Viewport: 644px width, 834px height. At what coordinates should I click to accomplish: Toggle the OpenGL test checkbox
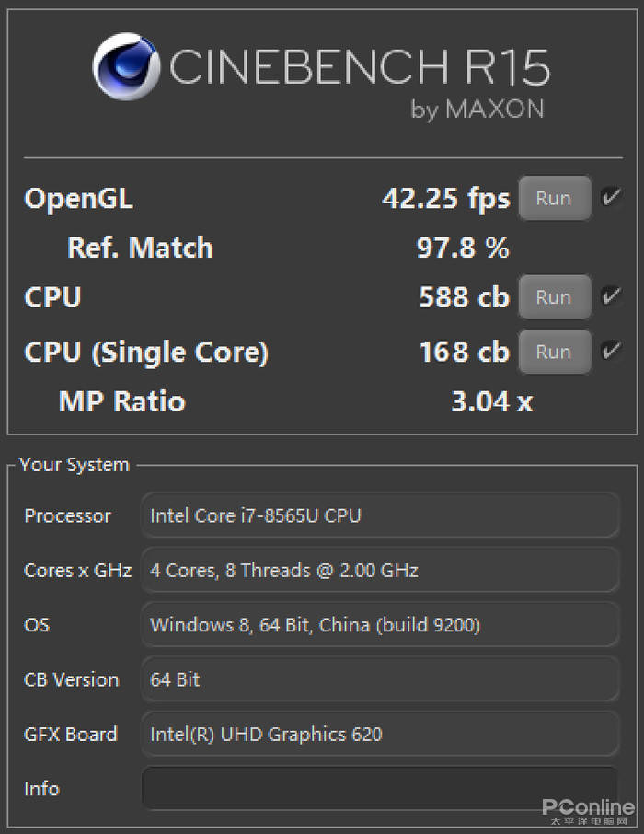(x=610, y=197)
